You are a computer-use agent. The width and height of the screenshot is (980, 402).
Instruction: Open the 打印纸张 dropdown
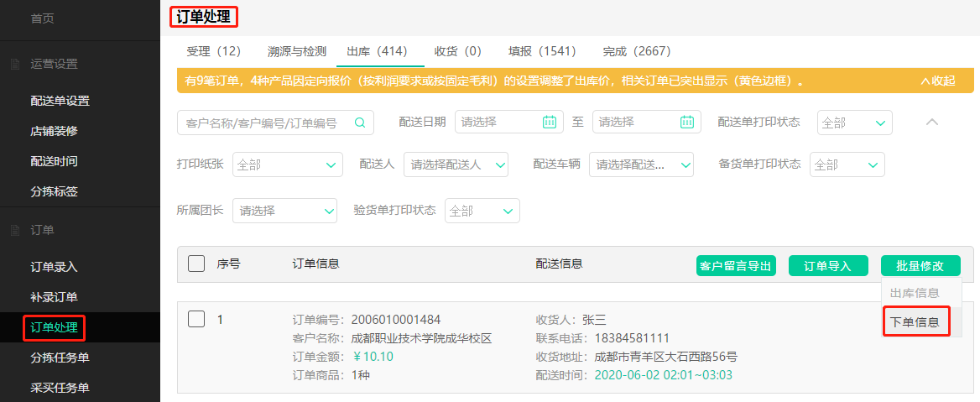click(288, 164)
